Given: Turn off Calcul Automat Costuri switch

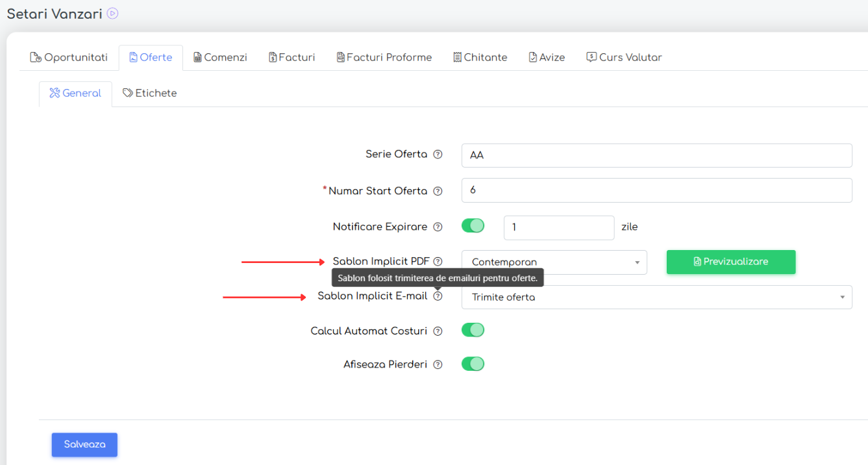Looking at the screenshot, I should (x=473, y=330).
